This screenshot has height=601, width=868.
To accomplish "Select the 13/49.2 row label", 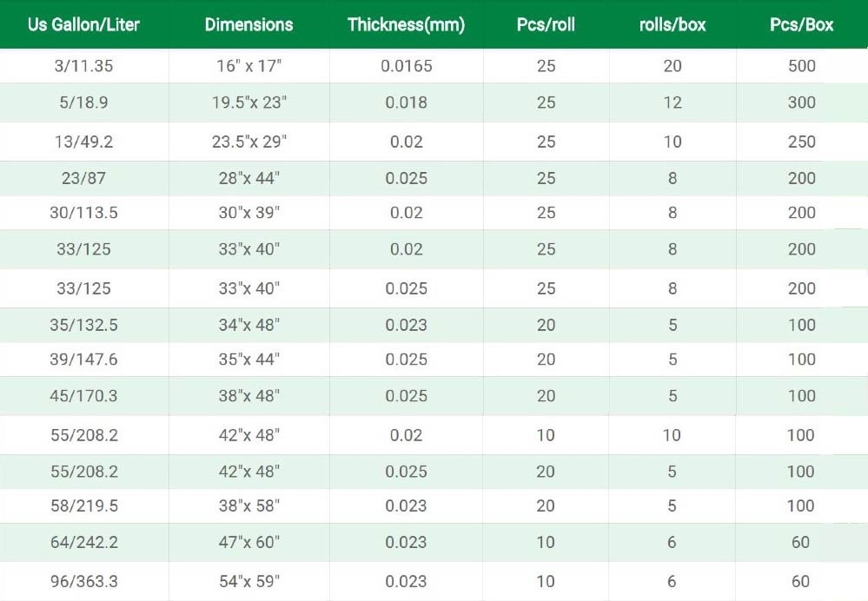I will pos(83,142).
